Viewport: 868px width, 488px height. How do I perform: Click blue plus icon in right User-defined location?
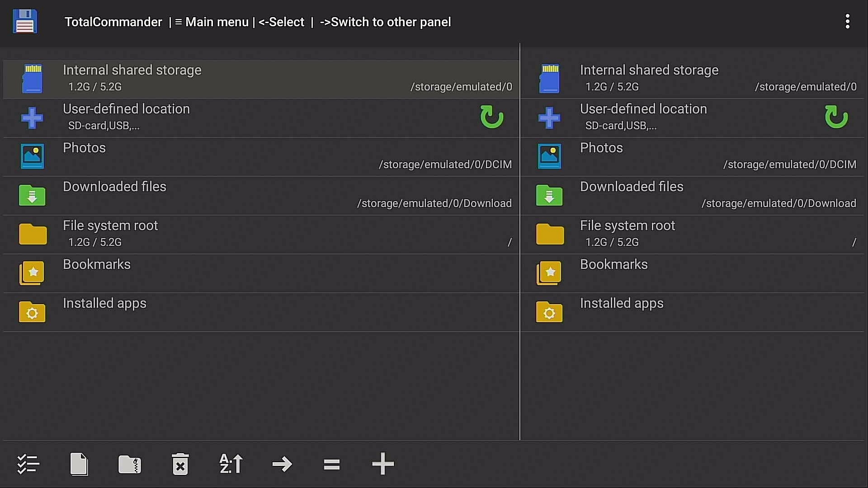(x=549, y=118)
